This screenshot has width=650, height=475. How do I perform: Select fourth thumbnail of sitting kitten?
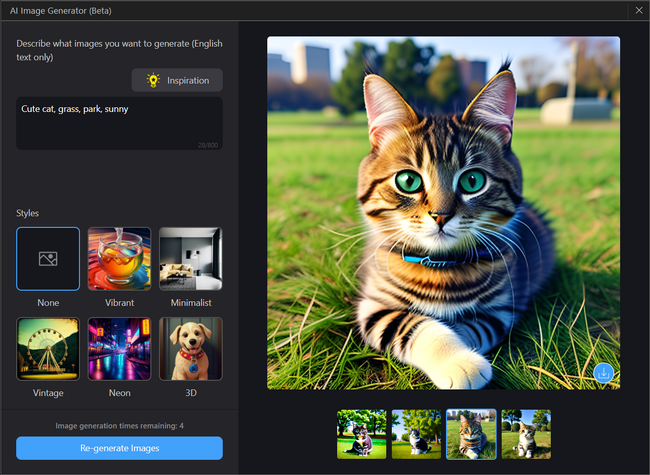526,434
